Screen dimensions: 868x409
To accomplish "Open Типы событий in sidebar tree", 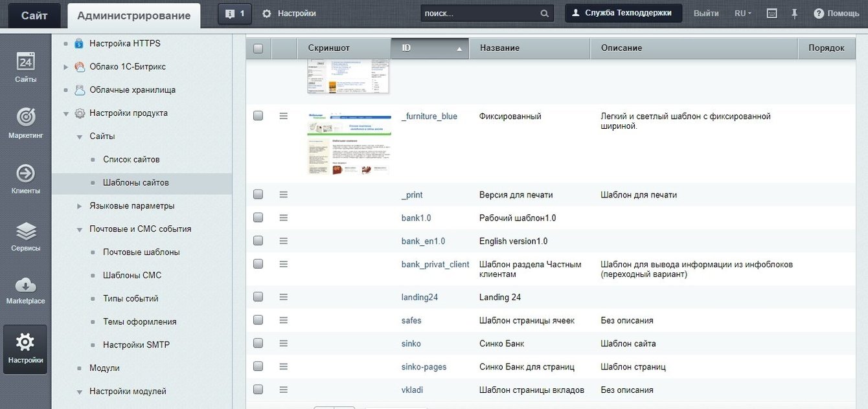I will click(x=131, y=298).
